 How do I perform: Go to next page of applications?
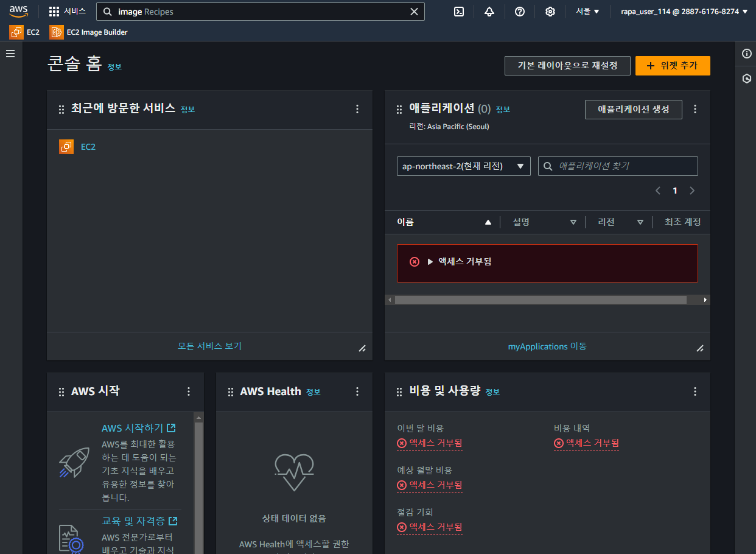[691, 191]
